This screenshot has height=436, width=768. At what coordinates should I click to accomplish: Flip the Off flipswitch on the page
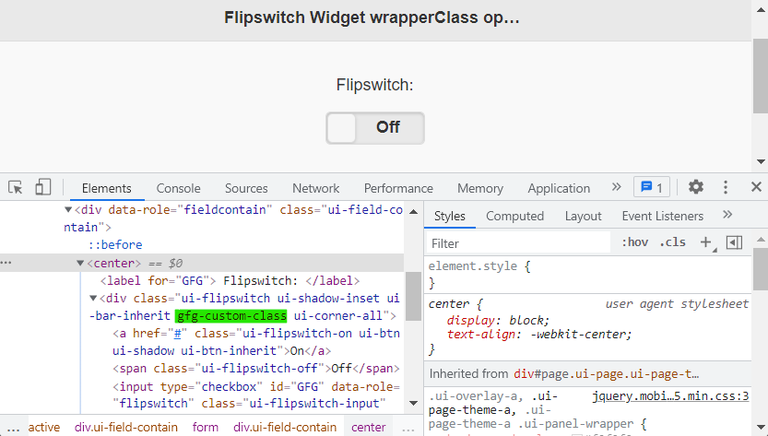tap(375, 128)
